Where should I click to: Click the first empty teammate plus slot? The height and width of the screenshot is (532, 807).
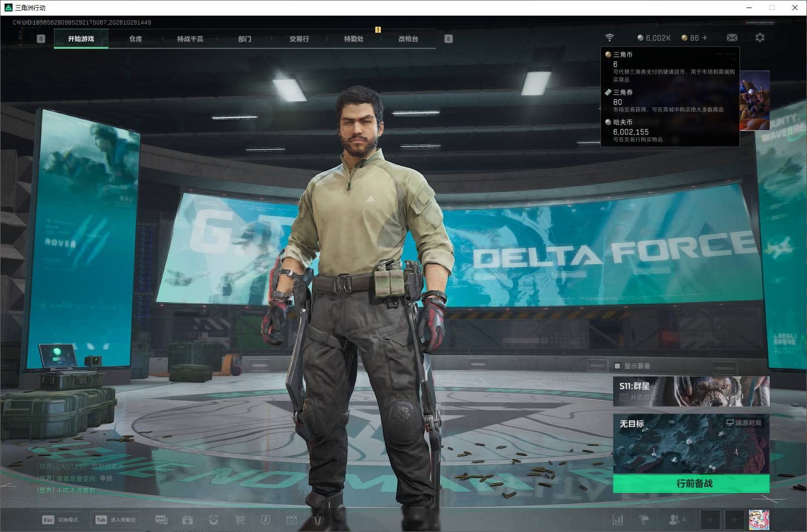pyautogui.click(x=710, y=519)
